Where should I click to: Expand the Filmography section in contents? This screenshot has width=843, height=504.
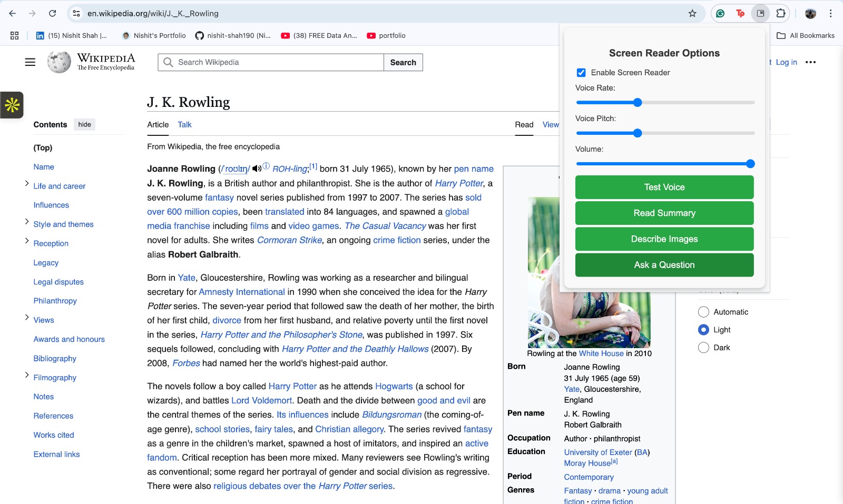tap(27, 375)
